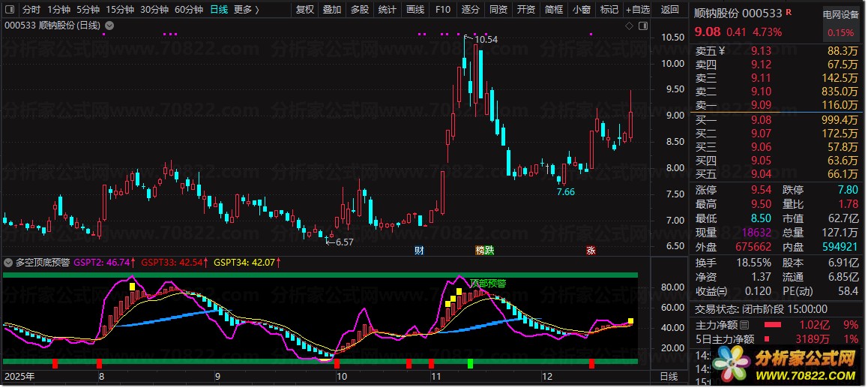Click the 榜跌 event marker on chart
Image resolution: width=868 pixels, height=388 pixels.
point(485,250)
